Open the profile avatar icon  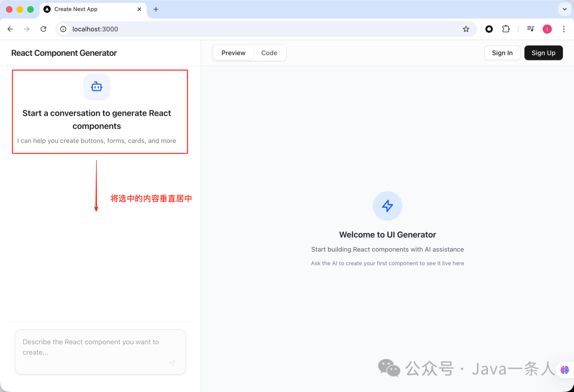(547, 29)
